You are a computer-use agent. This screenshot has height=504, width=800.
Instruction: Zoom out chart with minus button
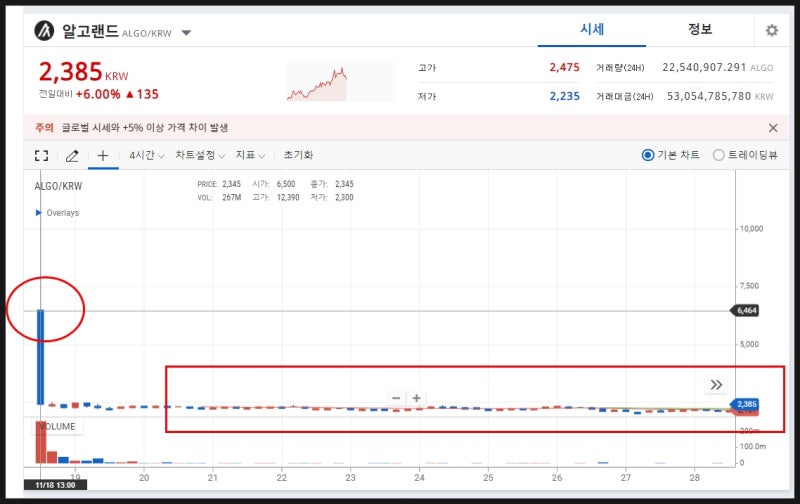396,398
